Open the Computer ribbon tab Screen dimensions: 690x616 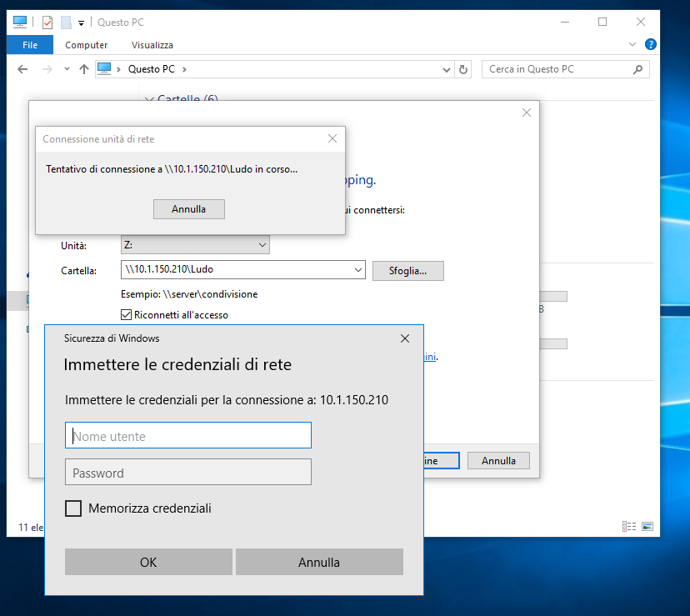tap(87, 45)
